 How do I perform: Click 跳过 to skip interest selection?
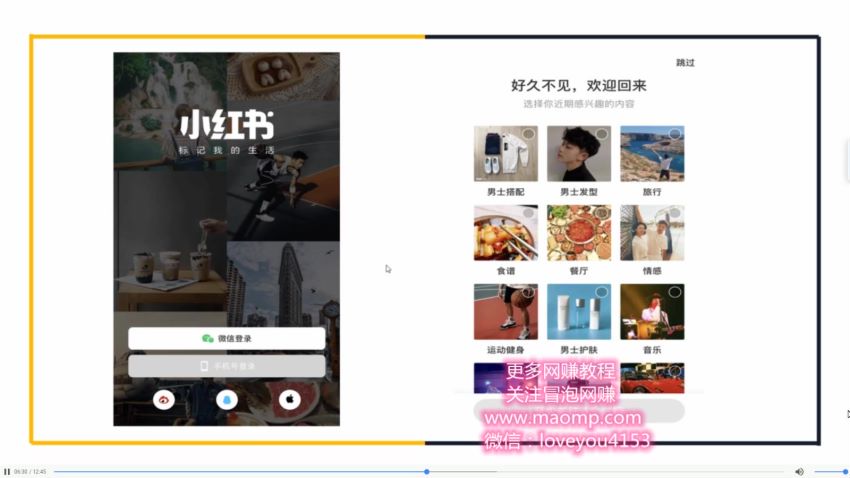(x=685, y=63)
